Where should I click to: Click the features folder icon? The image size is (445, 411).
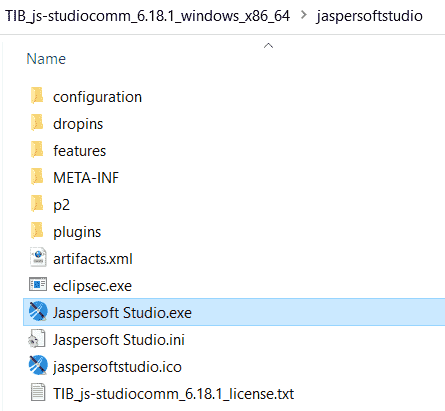click(37, 150)
